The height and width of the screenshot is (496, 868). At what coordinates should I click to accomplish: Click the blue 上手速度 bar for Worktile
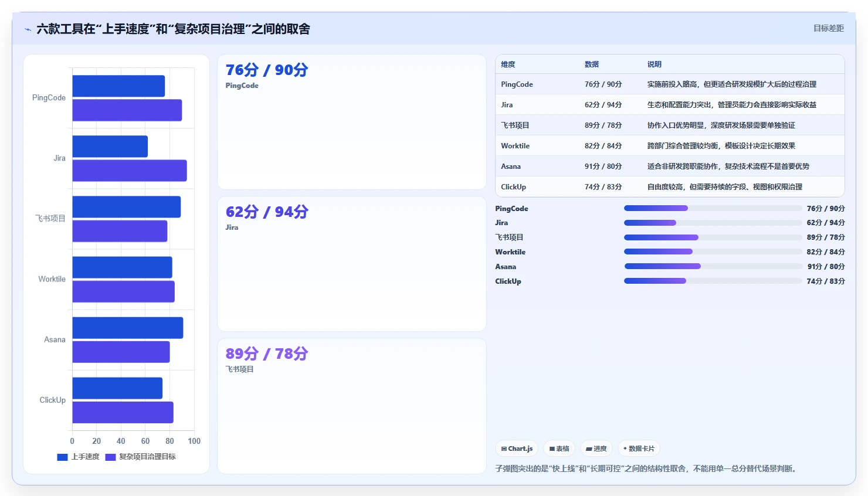click(x=122, y=267)
